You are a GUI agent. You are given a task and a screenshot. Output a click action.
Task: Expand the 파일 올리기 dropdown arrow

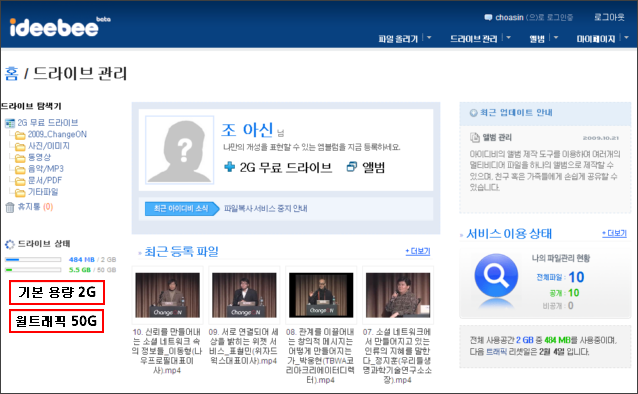pos(429,37)
